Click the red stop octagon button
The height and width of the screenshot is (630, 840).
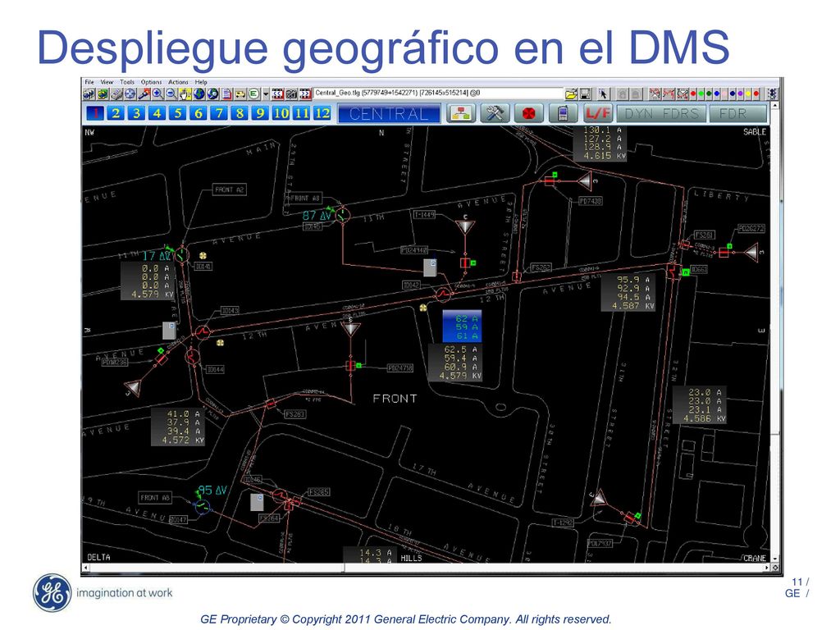pos(529,113)
